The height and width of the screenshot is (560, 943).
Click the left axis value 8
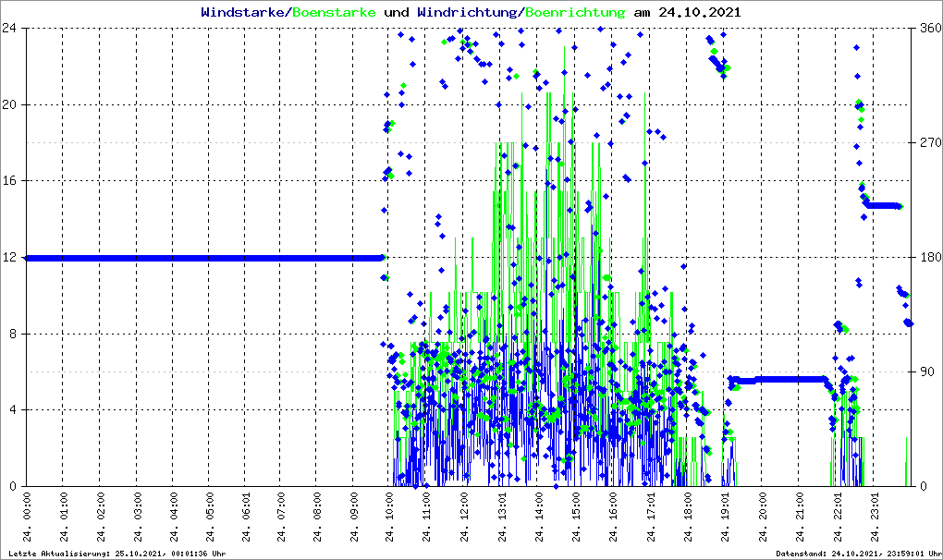[x=13, y=334]
